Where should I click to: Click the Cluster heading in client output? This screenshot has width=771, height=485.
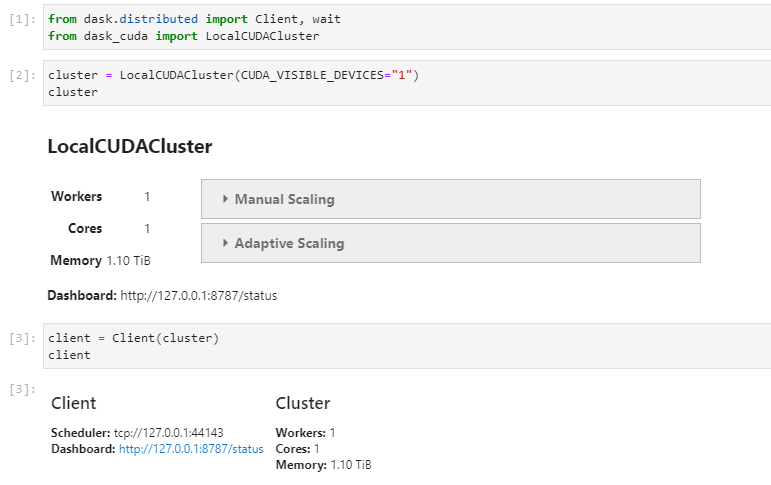303,403
